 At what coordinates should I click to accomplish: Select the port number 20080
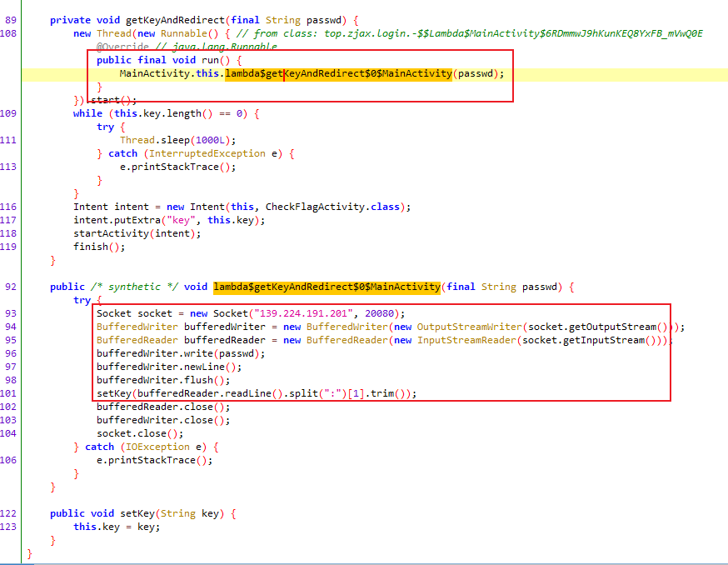pyautogui.click(x=379, y=313)
